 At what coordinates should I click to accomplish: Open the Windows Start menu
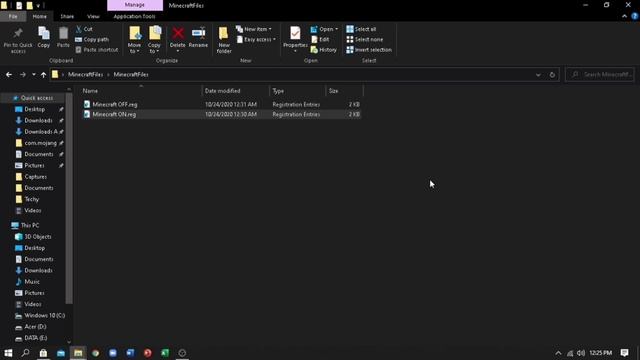[8, 353]
